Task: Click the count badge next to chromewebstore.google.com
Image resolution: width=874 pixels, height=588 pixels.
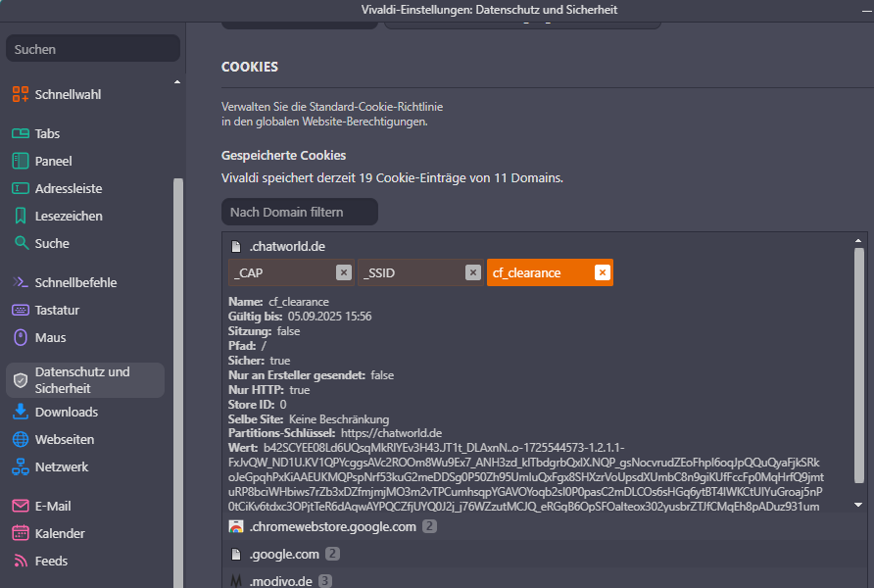Action: pyautogui.click(x=429, y=526)
